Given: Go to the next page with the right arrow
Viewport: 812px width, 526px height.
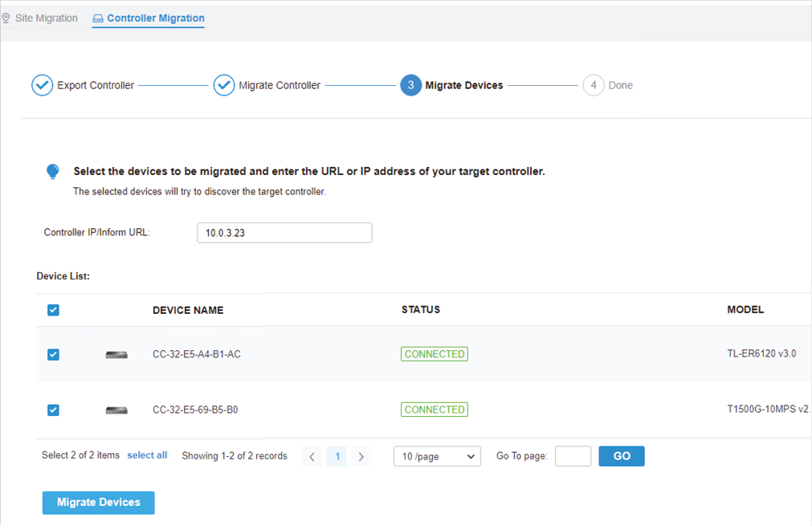Looking at the screenshot, I should (361, 457).
